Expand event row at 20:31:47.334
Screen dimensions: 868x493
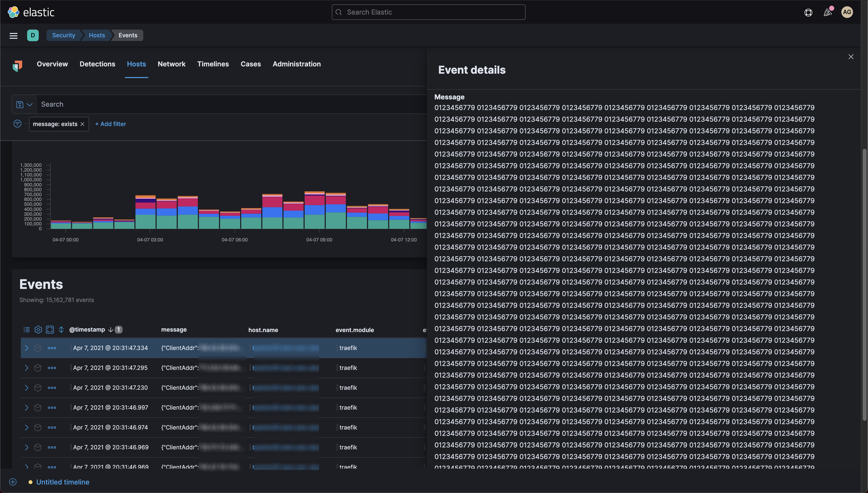[x=26, y=348]
